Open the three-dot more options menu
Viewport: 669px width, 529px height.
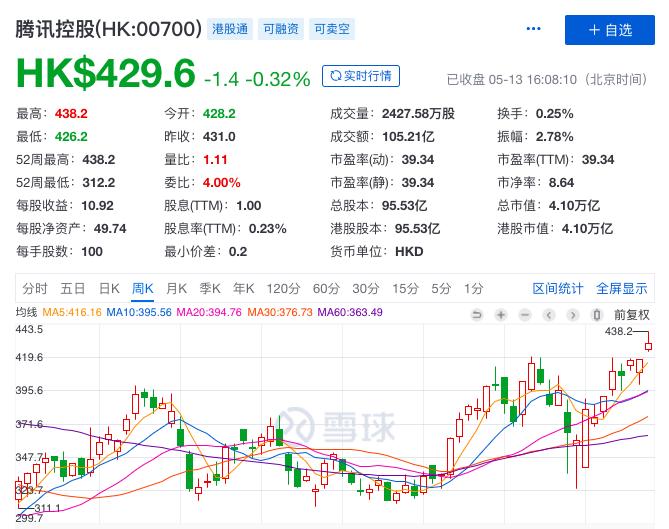pos(533,29)
